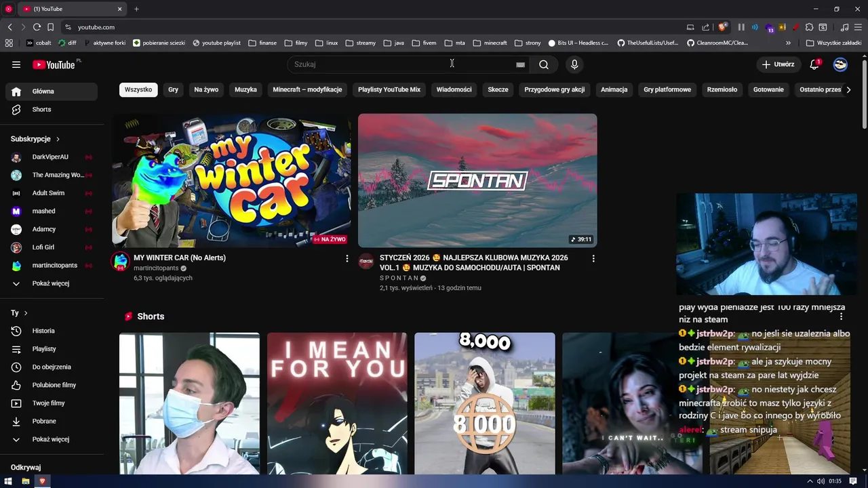The width and height of the screenshot is (868, 488).
Task: Open more options for SPONTAN video
Action: point(593,258)
